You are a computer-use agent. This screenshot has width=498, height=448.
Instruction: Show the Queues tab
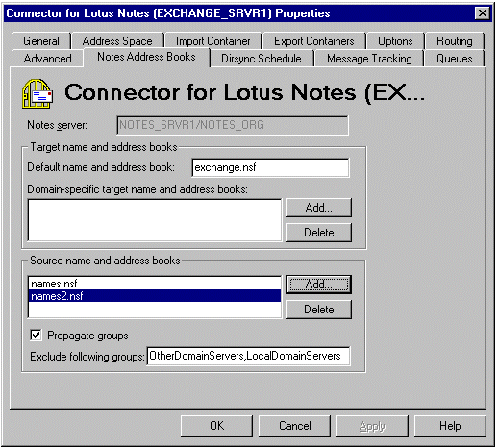click(455, 59)
